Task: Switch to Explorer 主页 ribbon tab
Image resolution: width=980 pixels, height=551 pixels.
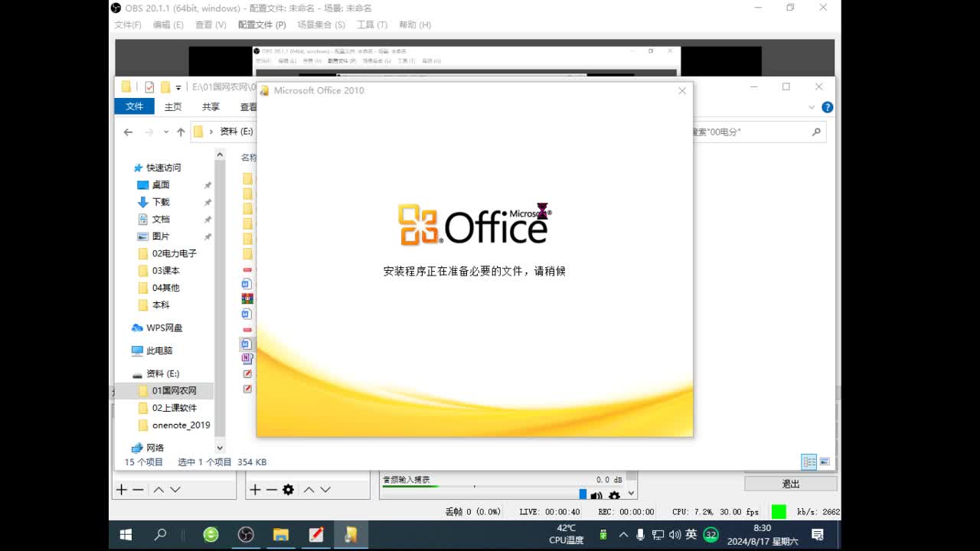Action: point(173,106)
